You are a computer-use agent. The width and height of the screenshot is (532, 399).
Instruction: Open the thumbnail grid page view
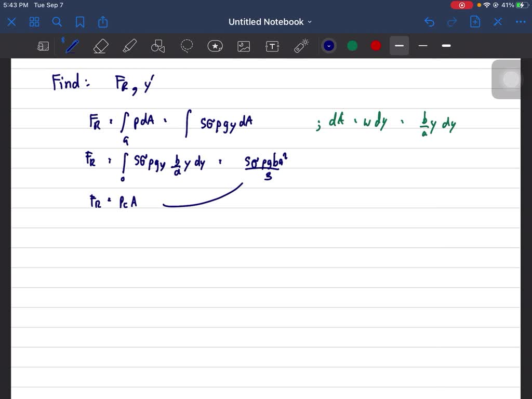click(34, 22)
